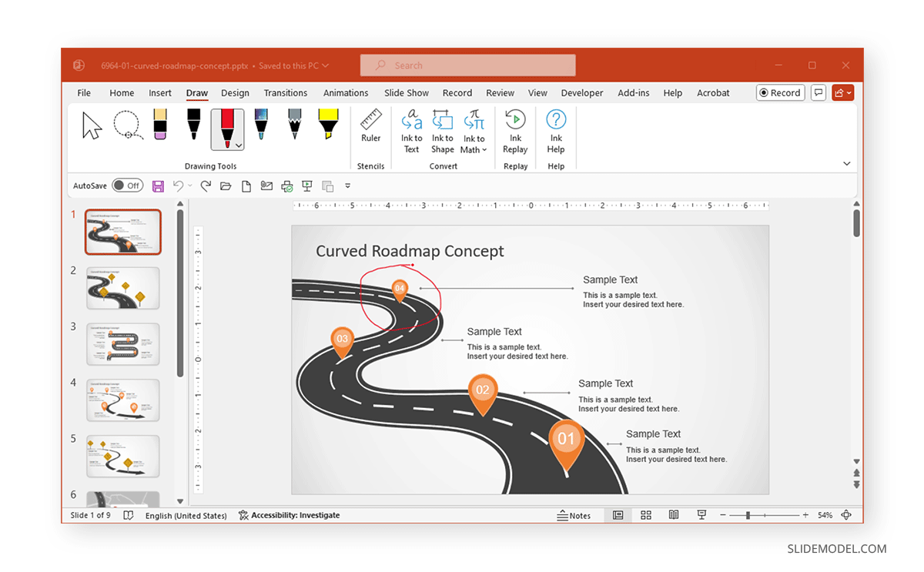Screen dimensions: 924x572
Task: Click the Record button
Action: (780, 93)
